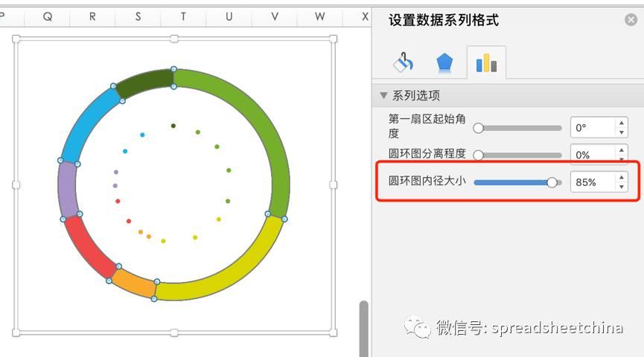
Task: Click the 0° start angle input field
Action: point(593,128)
